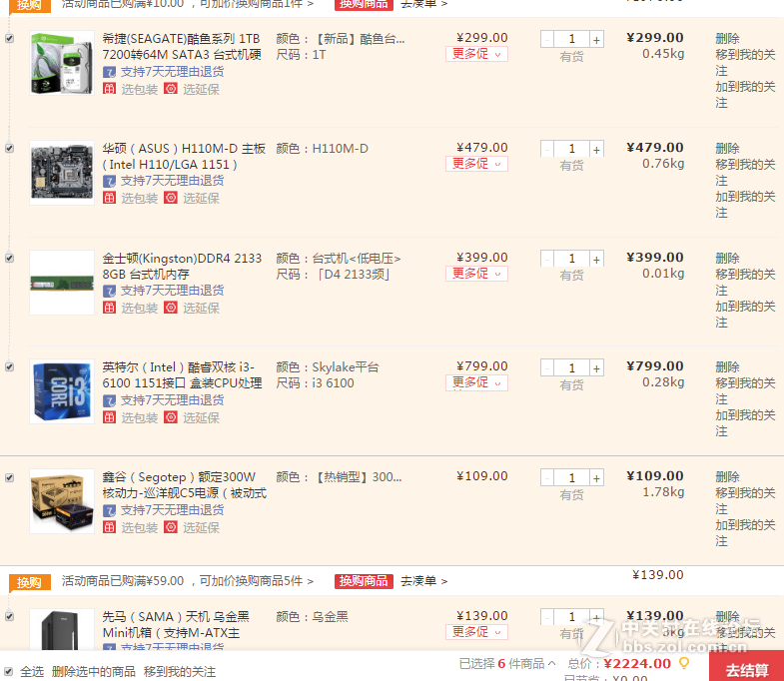Click gift package icon under Seagate drive
784x681 pixels.
[x=109, y=89]
